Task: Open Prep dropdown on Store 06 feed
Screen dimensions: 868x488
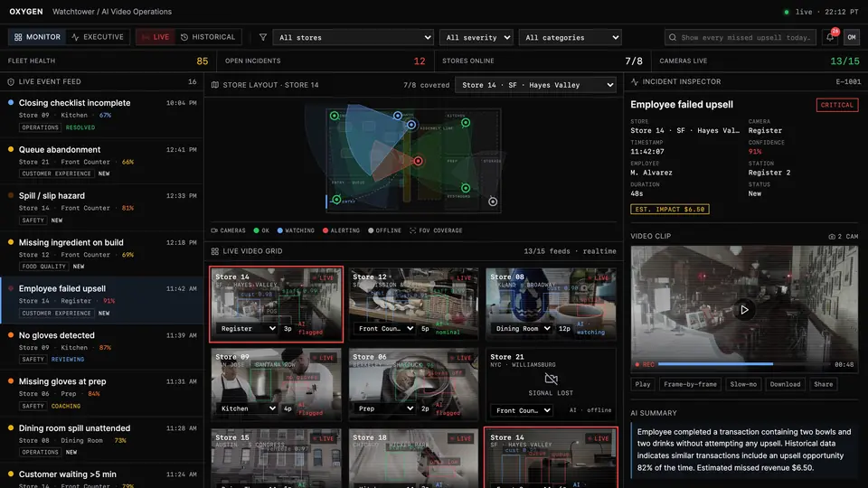Action: point(385,408)
